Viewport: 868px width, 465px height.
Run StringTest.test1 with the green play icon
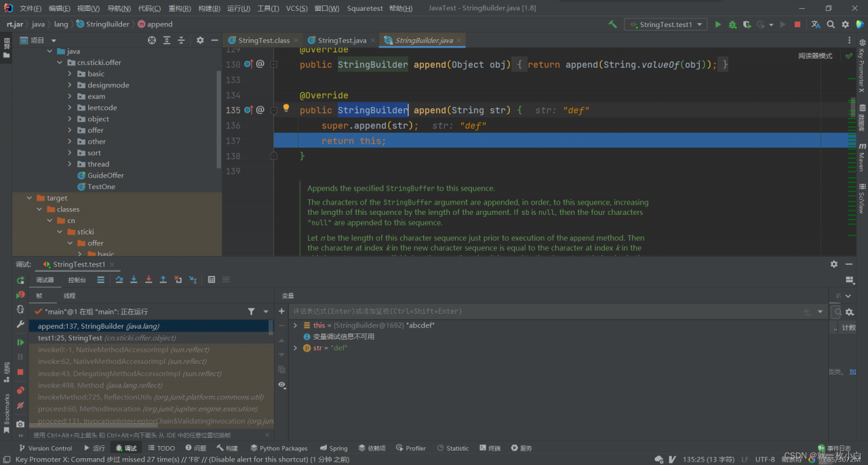(718, 24)
